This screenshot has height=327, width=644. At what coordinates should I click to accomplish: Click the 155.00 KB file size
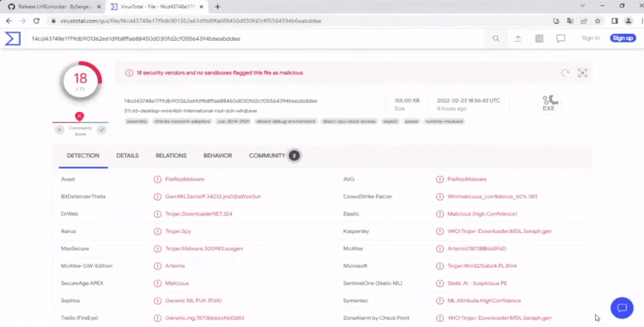pyautogui.click(x=407, y=101)
